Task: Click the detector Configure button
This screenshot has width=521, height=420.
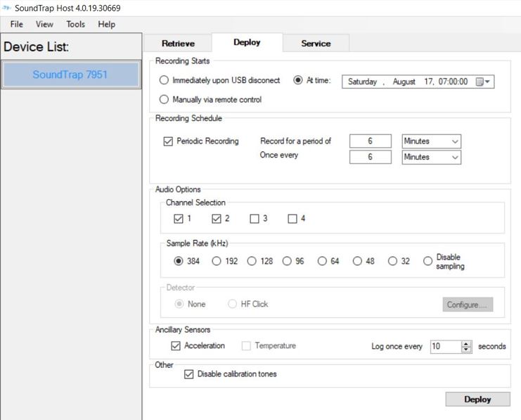Action: [x=468, y=305]
